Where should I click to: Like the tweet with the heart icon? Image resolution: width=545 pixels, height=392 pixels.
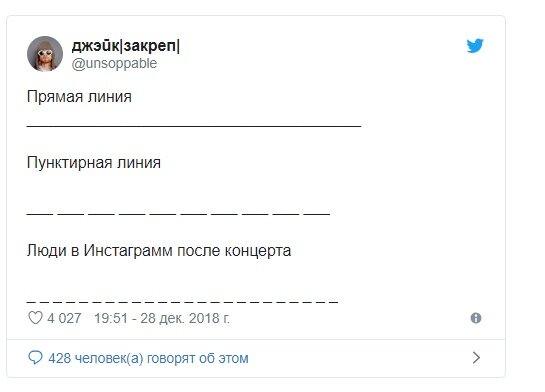[35, 318]
